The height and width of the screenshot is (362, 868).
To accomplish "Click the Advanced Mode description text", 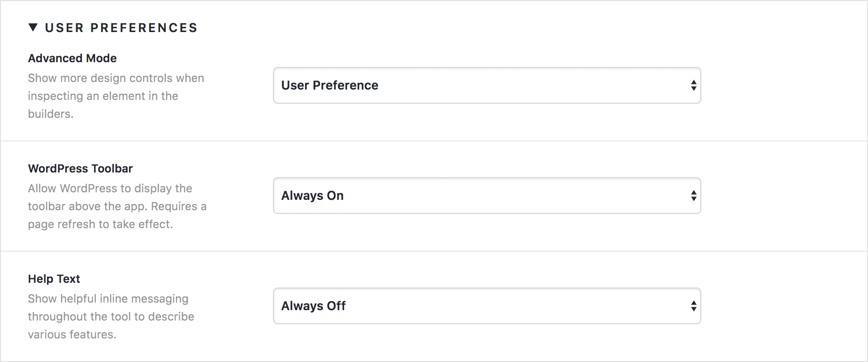I will point(116,96).
